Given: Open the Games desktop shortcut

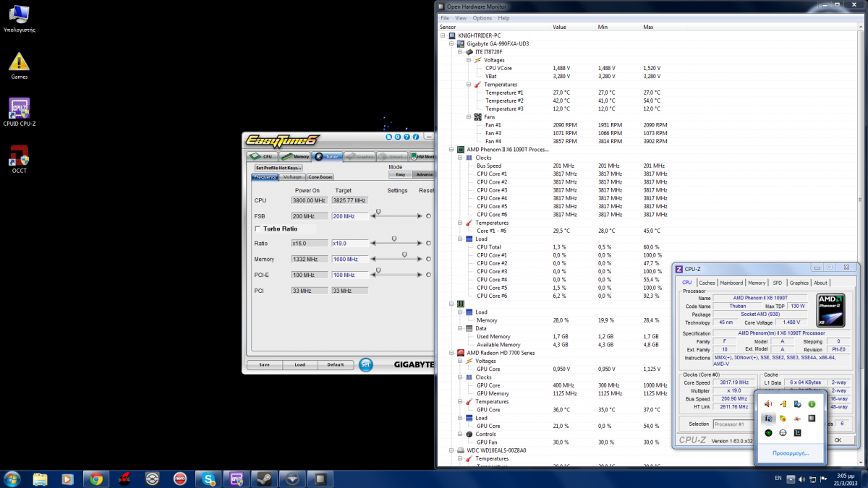Looking at the screenshot, I should pyautogui.click(x=19, y=66).
